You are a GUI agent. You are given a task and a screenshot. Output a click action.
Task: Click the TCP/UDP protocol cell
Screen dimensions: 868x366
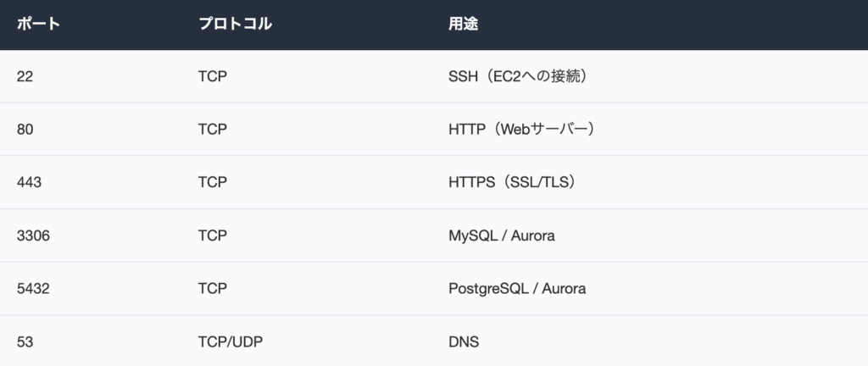click(231, 341)
